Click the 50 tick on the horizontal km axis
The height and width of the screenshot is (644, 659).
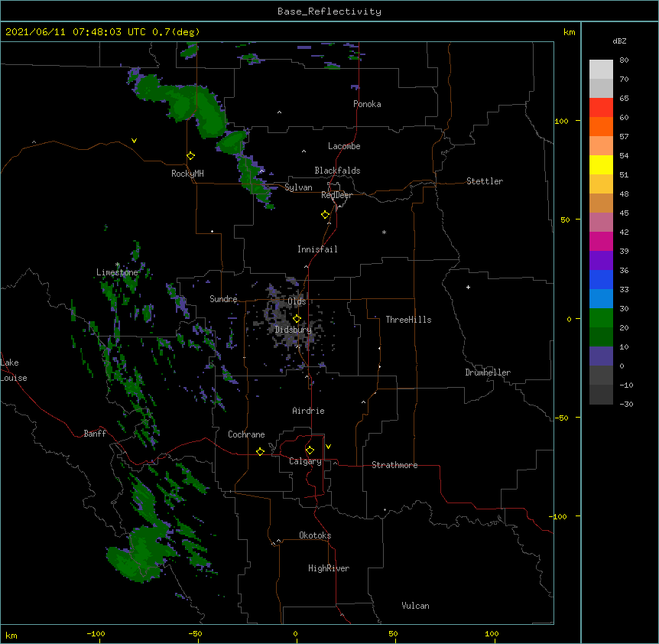[393, 633]
